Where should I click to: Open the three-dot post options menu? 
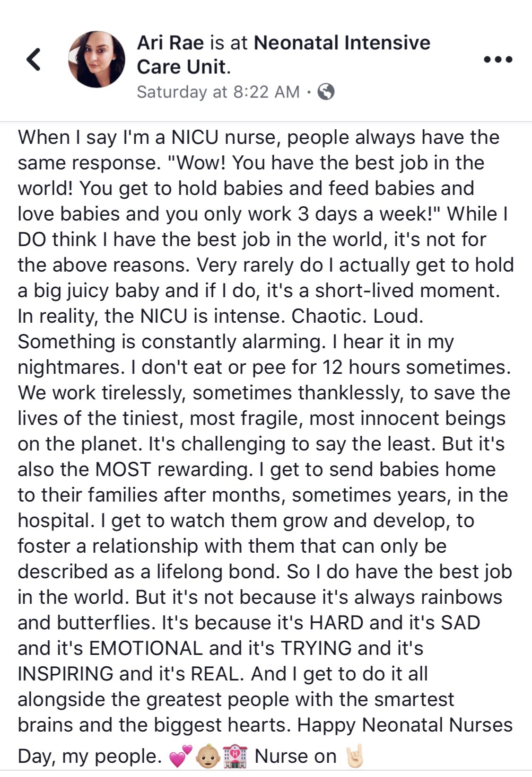pyautogui.click(x=498, y=60)
